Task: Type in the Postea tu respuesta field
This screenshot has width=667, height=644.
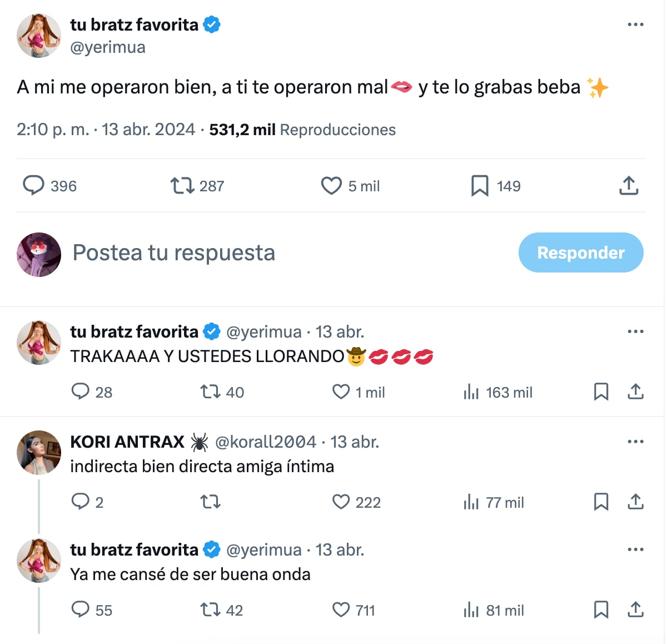Action: 278,252
